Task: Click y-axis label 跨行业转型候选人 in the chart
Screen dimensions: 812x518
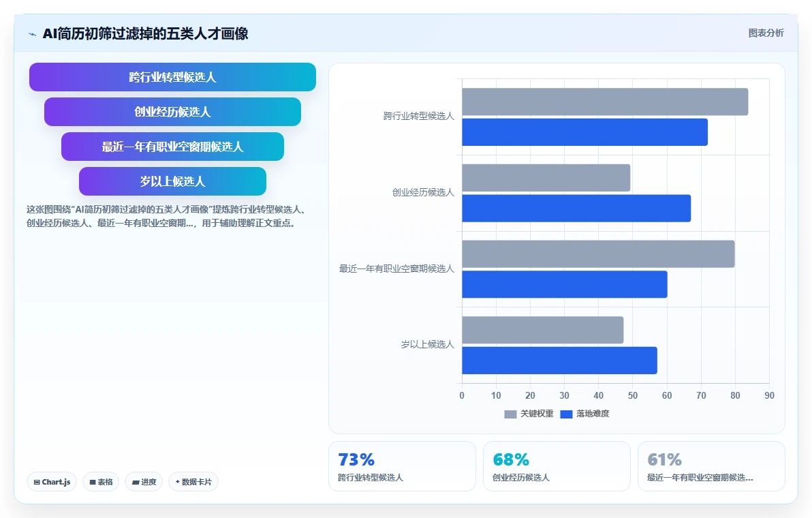Action: tap(418, 116)
